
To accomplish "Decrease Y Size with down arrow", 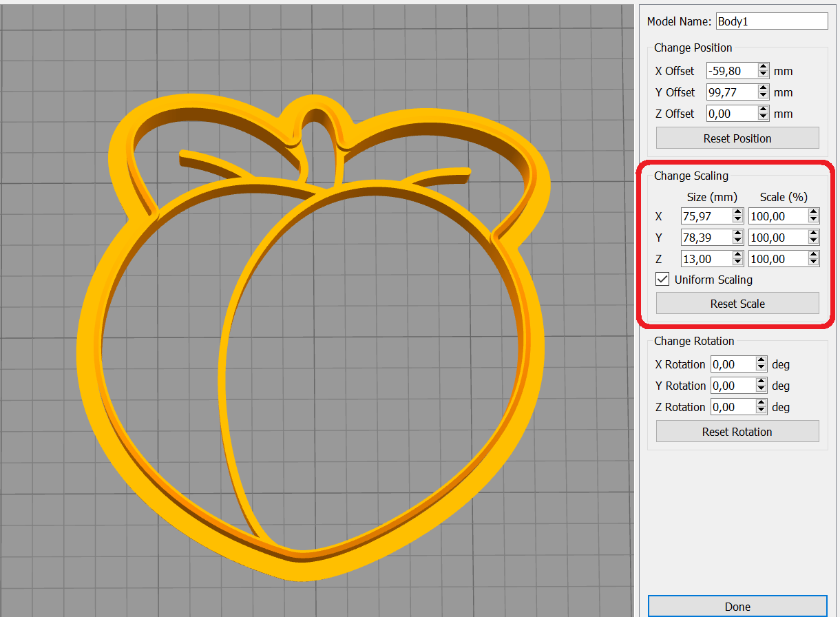I will [738, 242].
